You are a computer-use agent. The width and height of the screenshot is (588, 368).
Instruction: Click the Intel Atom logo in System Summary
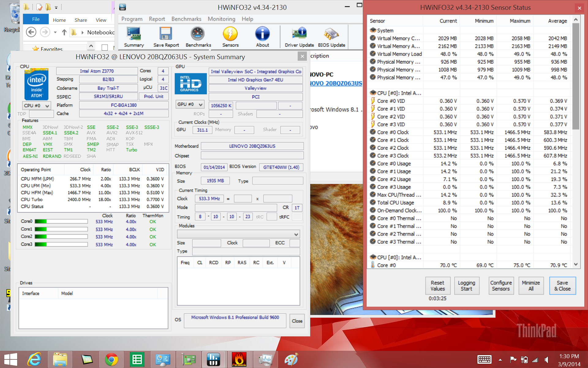[x=36, y=84]
